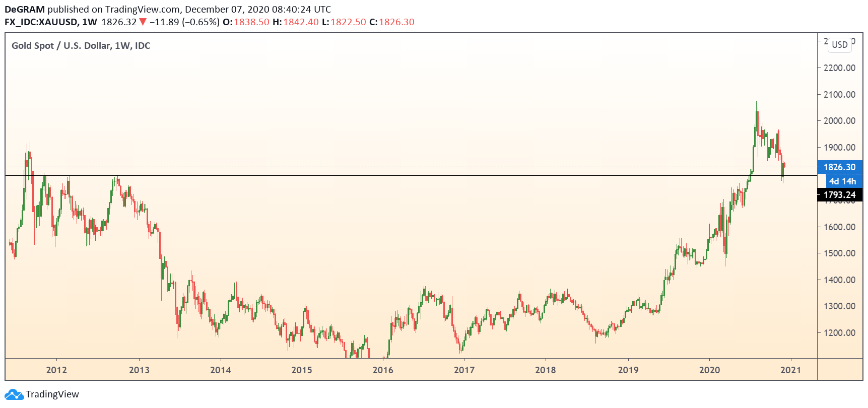Click the 2200.00 price axis label
The height and width of the screenshot is (408, 868).
(x=839, y=68)
